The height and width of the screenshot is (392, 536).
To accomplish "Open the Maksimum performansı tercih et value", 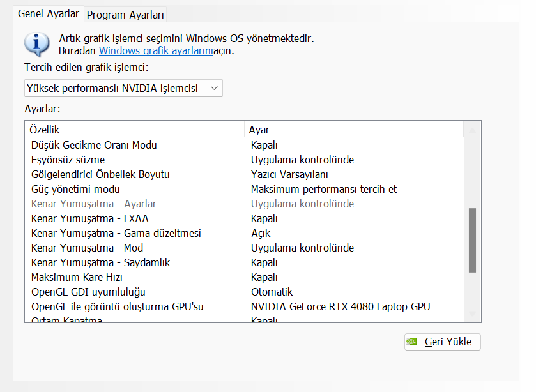I will (x=324, y=189).
